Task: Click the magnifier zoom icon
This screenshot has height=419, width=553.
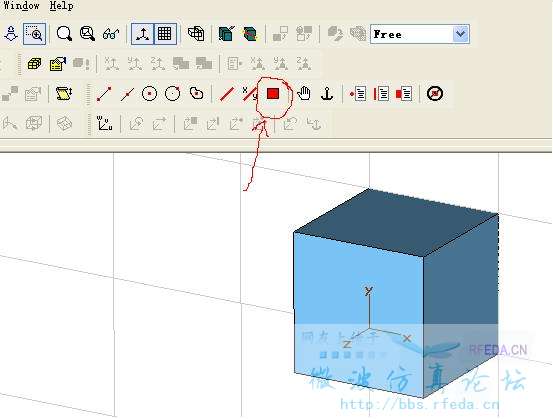Action: 64,34
